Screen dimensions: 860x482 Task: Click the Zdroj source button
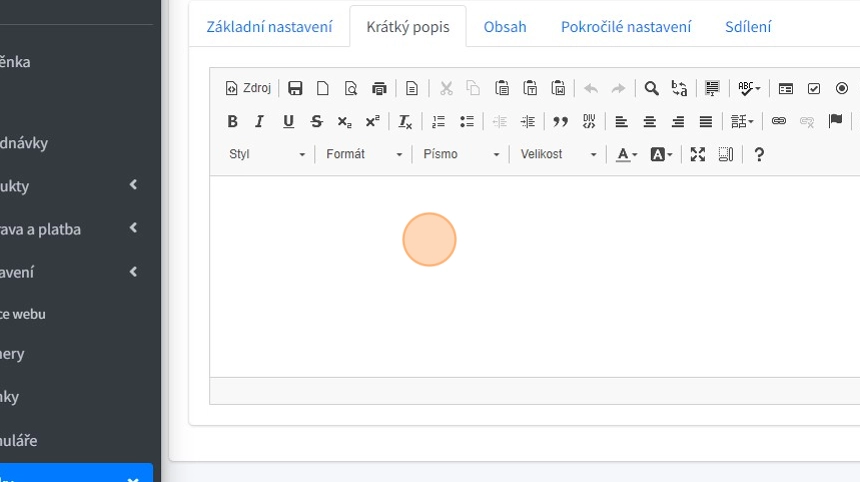click(248, 88)
